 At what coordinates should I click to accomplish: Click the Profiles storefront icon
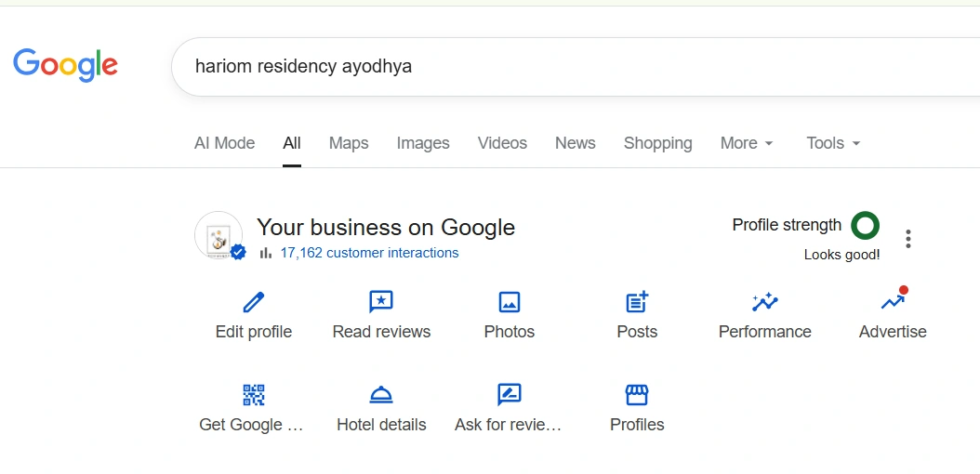coord(637,395)
